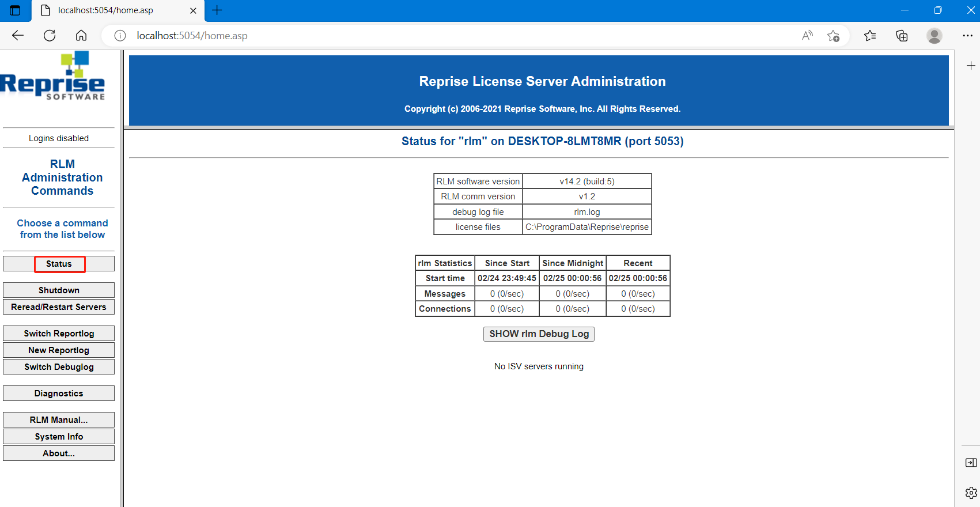Open a new tab with plus icon

pyautogui.click(x=217, y=10)
